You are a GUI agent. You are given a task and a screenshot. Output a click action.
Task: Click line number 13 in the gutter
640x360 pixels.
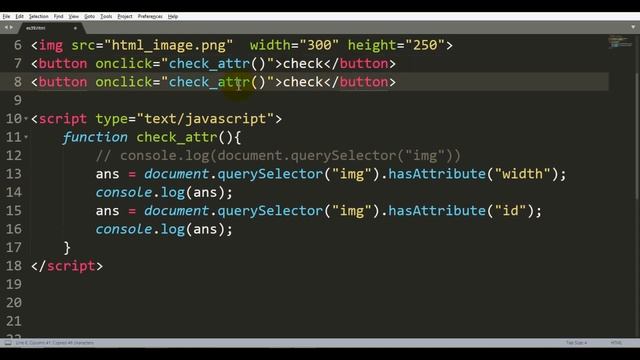point(13,174)
